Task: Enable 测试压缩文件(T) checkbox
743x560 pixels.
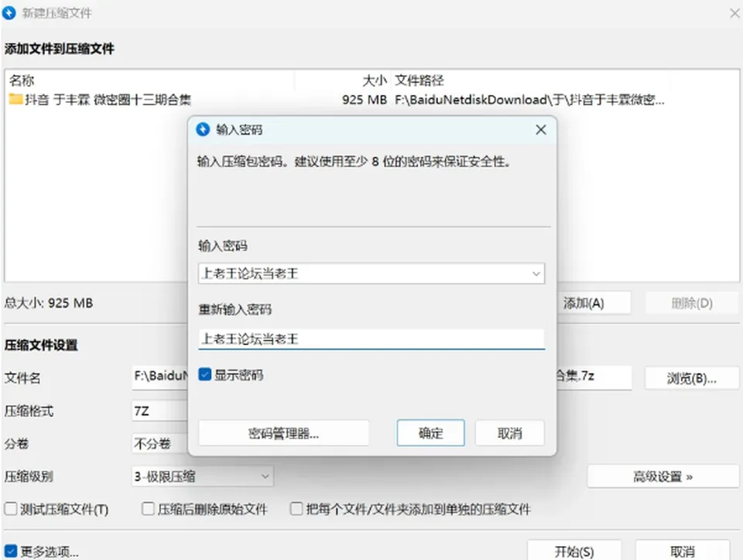Action: [10, 509]
